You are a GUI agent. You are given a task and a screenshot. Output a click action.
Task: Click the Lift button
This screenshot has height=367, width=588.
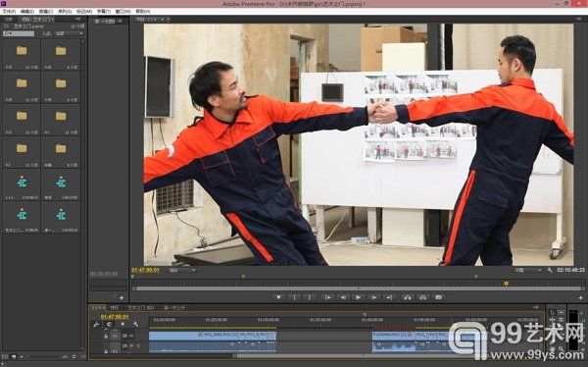click(x=408, y=297)
